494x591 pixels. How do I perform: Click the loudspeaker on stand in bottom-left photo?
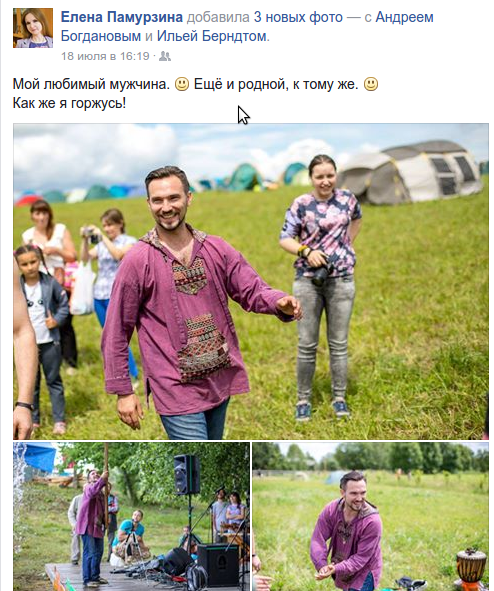pos(186,475)
